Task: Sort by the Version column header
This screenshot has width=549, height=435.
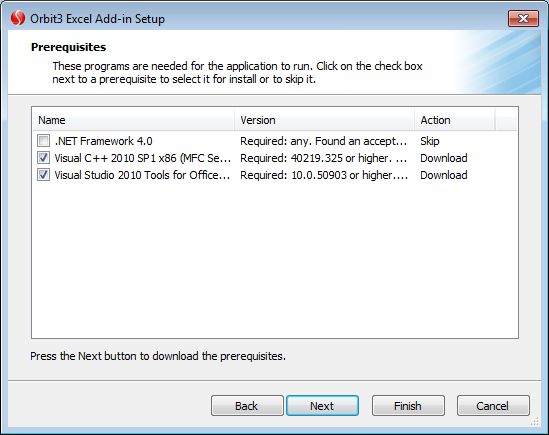Action: [324, 120]
